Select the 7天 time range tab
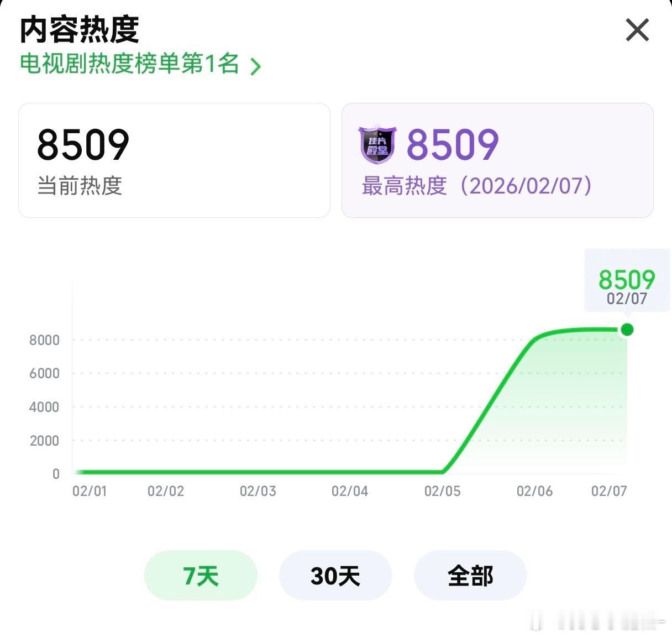This screenshot has width=672, height=637. tap(201, 575)
